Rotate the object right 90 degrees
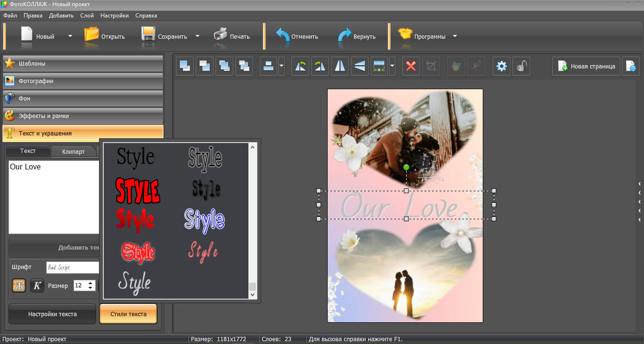 (x=320, y=66)
